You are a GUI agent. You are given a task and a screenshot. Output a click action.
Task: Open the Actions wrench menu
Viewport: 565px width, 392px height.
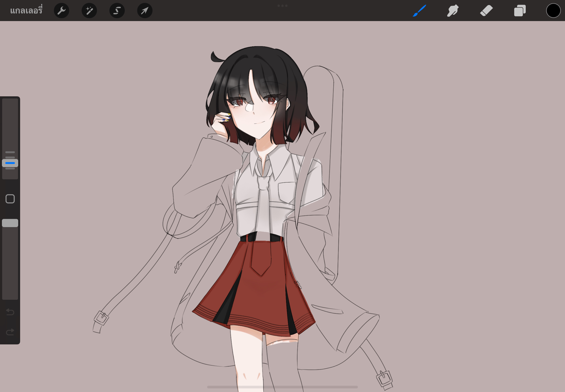coord(61,11)
